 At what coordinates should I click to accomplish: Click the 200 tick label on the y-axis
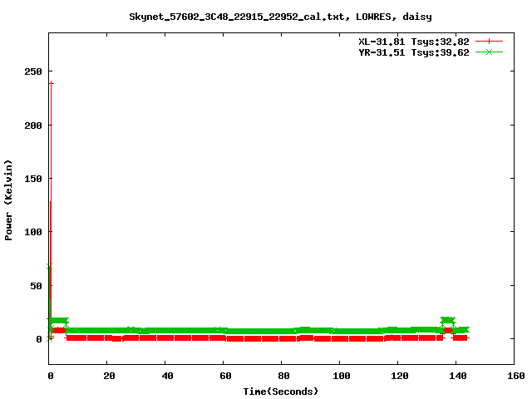coord(32,125)
